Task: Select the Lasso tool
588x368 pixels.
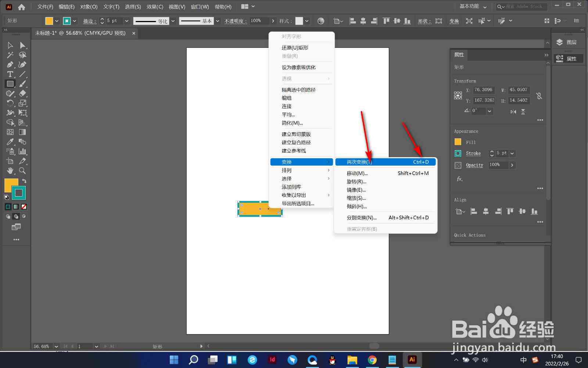Action: [x=22, y=55]
